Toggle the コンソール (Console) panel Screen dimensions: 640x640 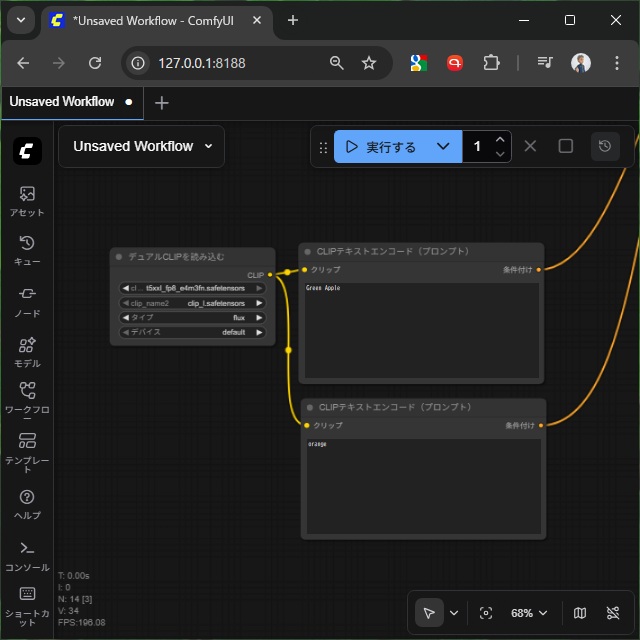[27, 555]
